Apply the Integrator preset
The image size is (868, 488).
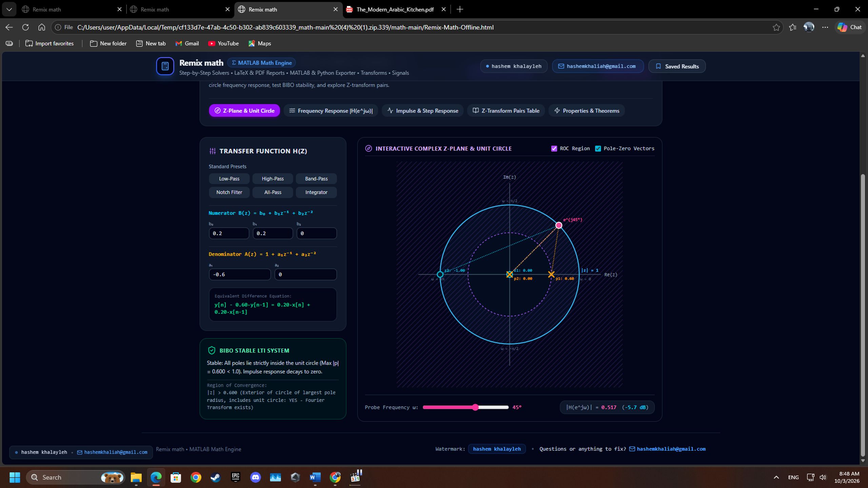pyautogui.click(x=316, y=192)
